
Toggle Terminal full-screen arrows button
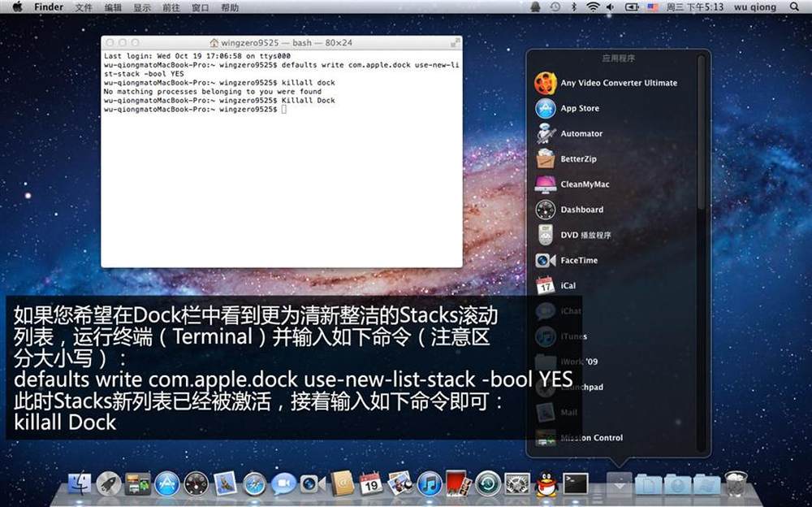pyautogui.click(x=455, y=42)
